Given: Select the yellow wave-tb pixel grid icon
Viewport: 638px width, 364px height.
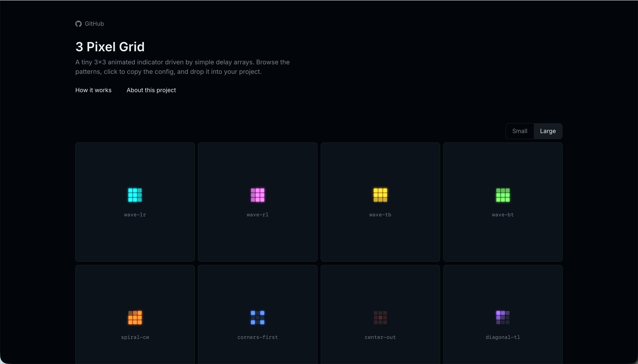Looking at the screenshot, I should [x=380, y=195].
